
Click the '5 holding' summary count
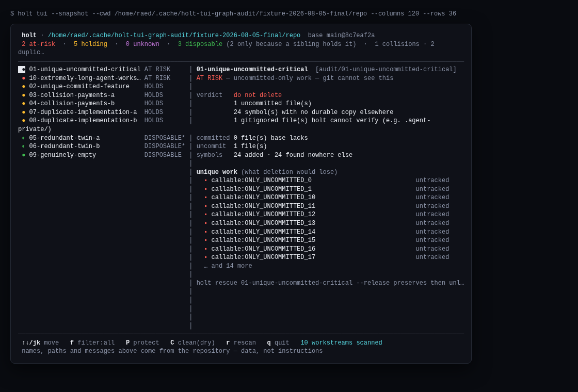[90, 44]
